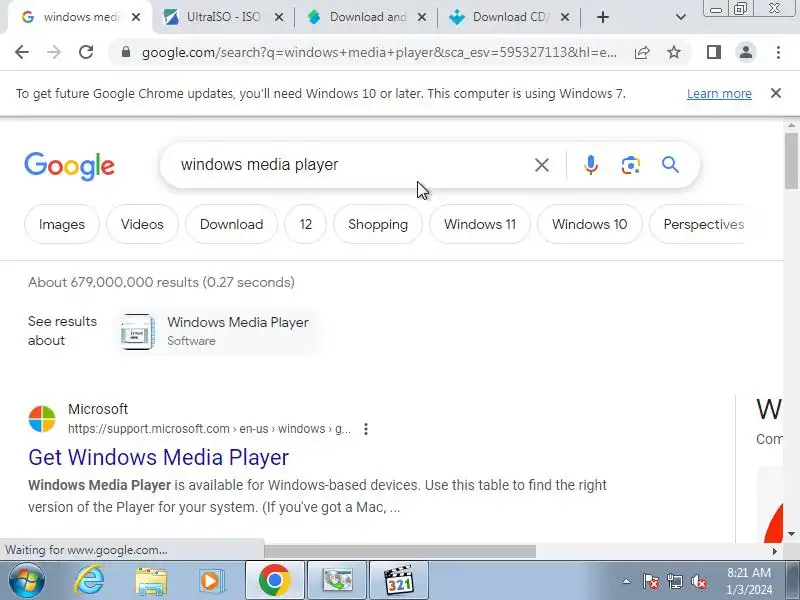Viewport: 800px width, 600px height.
Task: Apply the Windows 10 filter chip
Action: coord(590,224)
